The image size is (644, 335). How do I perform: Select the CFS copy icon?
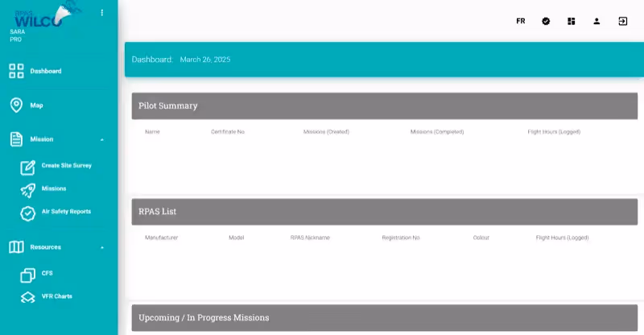[x=27, y=274]
